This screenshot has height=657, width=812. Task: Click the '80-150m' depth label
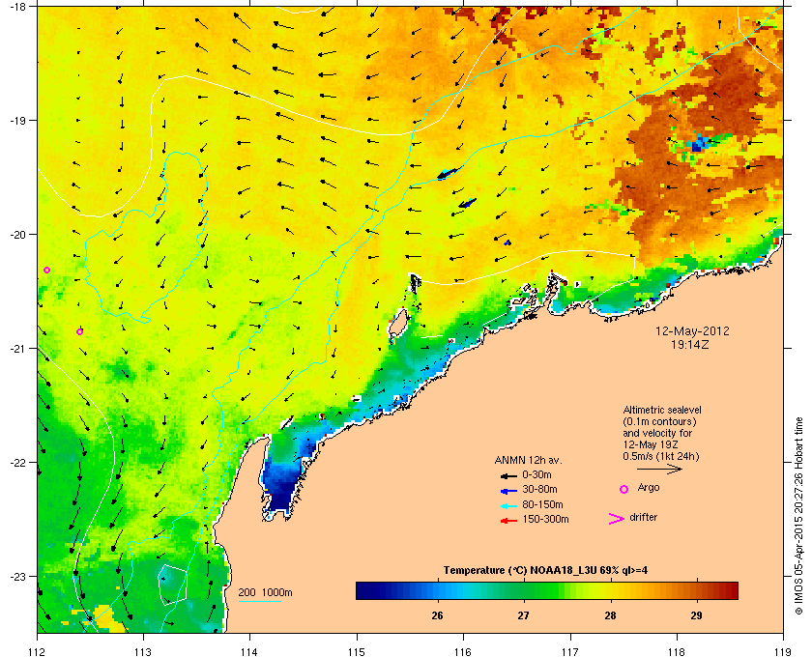click(542, 504)
